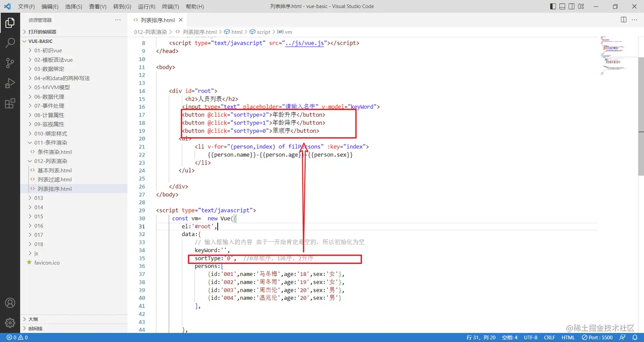Close the 列表排序.html editor tab
This screenshot has height=342, width=644.
181,20
